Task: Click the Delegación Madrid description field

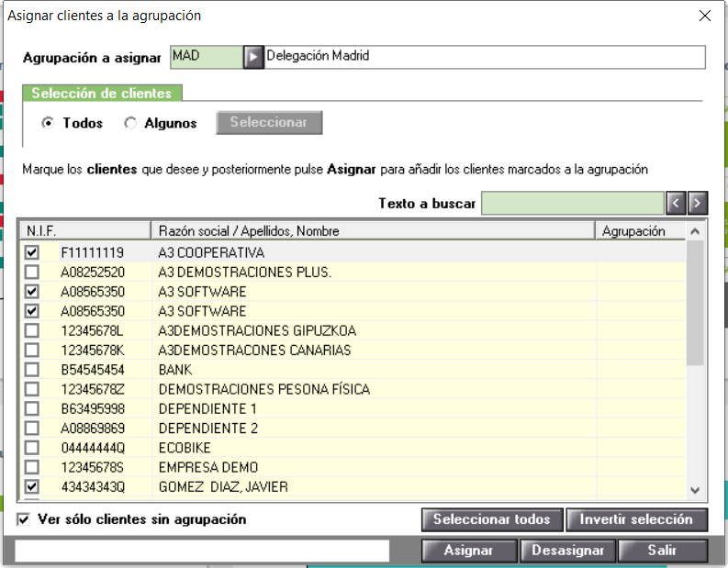Action: (484, 57)
